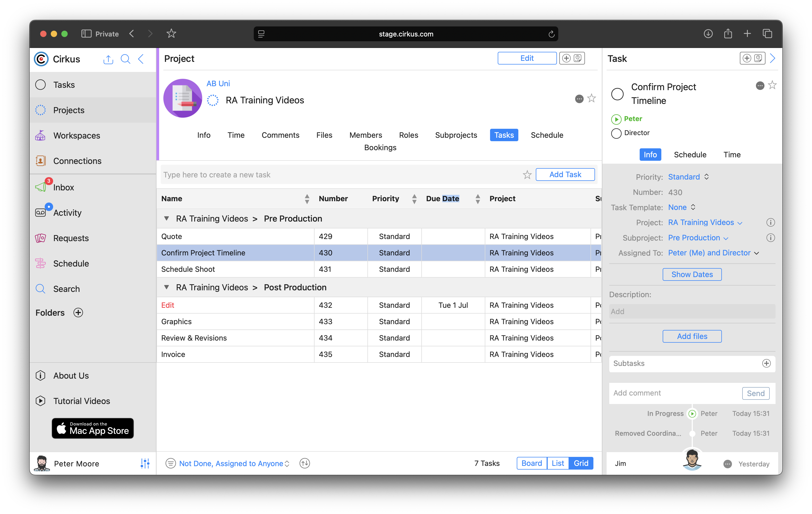The height and width of the screenshot is (514, 812).
Task: Toggle star on new task input row
Action: [527, 175]
